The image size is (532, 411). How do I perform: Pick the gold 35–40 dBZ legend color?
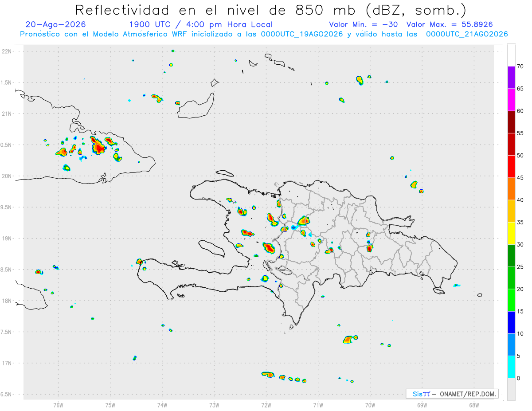(x=511, y=211)
